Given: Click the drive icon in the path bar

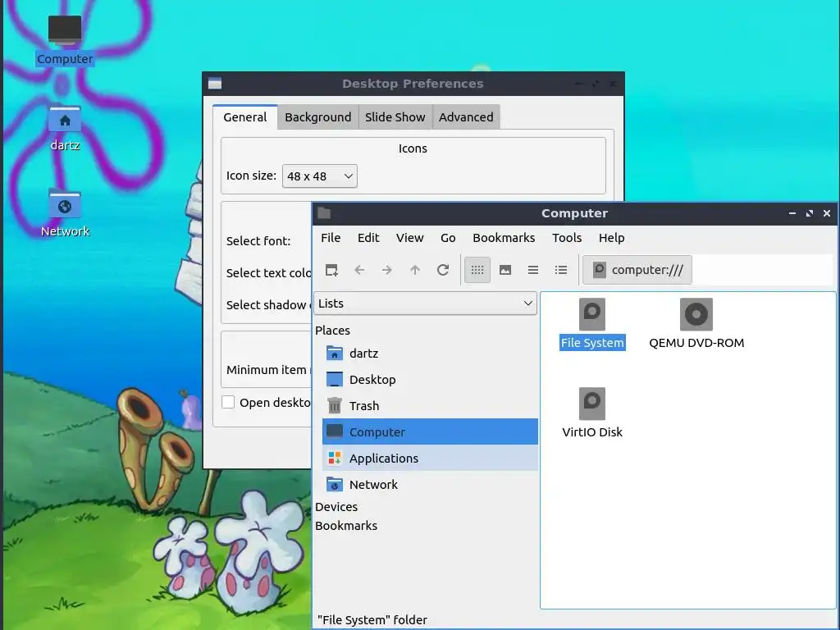Looking at the screenshot, I should [600, 270].
